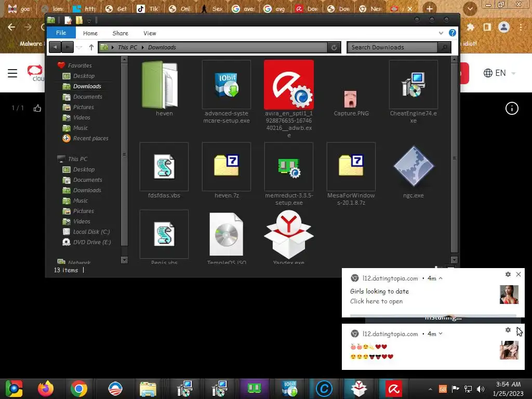Open first notification settings gear
Image resolution: width=532 pixels, height=399 pixels.
[508, 274]
